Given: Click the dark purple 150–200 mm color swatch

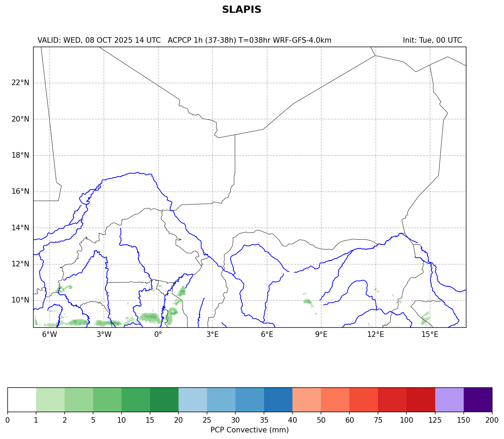Looking at the screenshot, I should click(478, 399).
